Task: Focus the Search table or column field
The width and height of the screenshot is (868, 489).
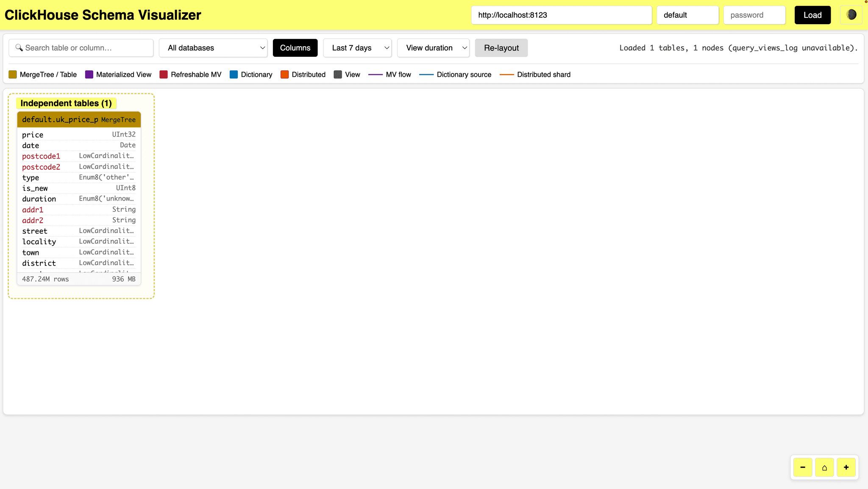Action: pos(81,48)
